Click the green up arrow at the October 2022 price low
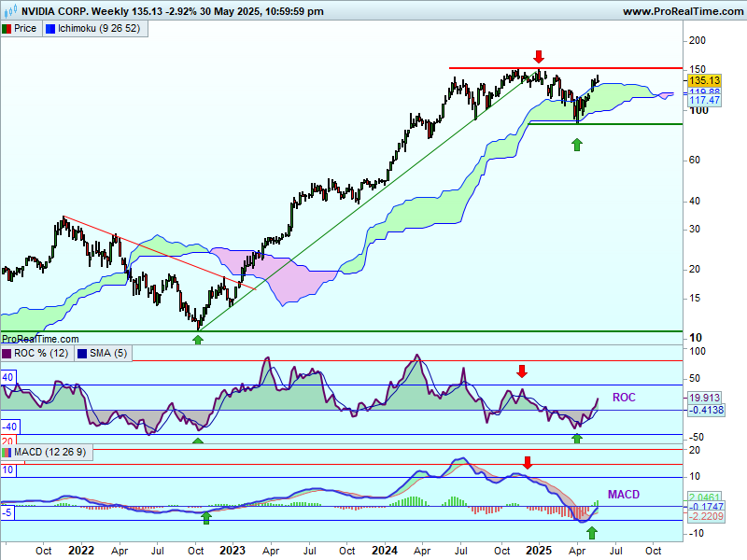747x560 pixels. pos(197,339)
